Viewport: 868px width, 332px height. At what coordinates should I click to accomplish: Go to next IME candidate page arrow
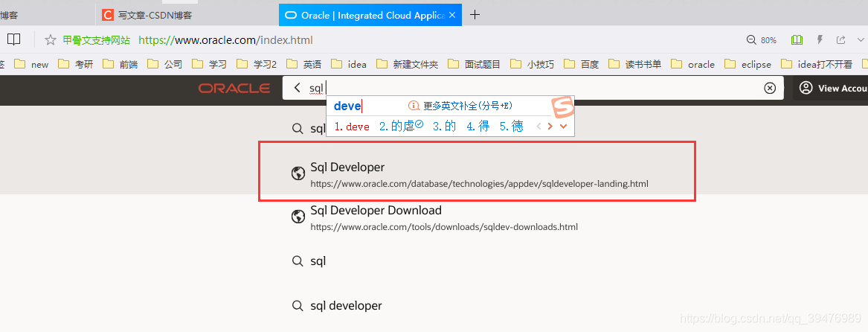[x=550, y=127]
